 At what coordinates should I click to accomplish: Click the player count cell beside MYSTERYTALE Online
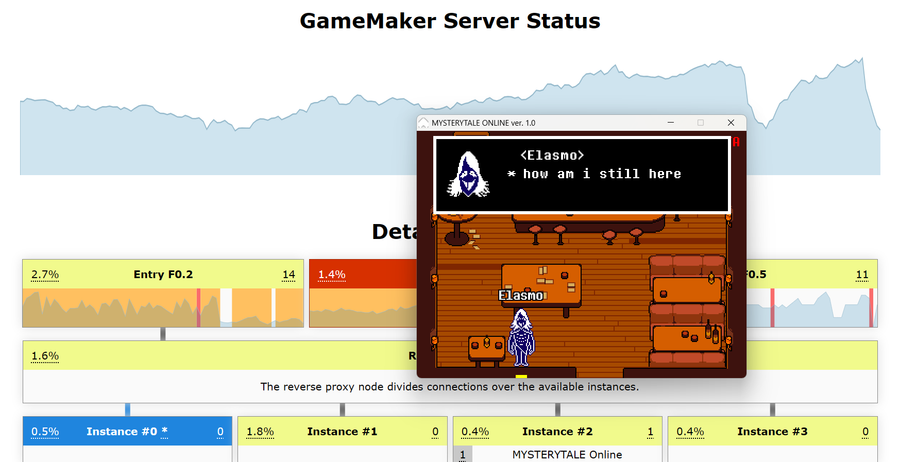463,455
